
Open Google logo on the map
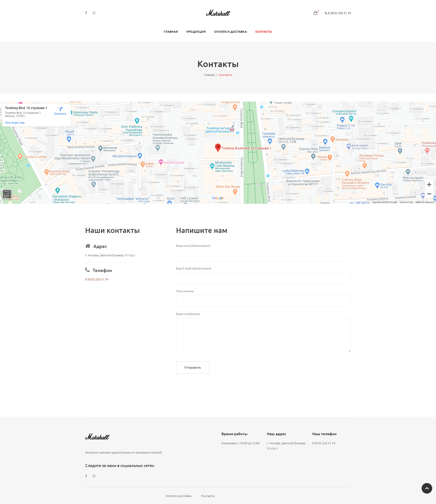tap(218, 198)
